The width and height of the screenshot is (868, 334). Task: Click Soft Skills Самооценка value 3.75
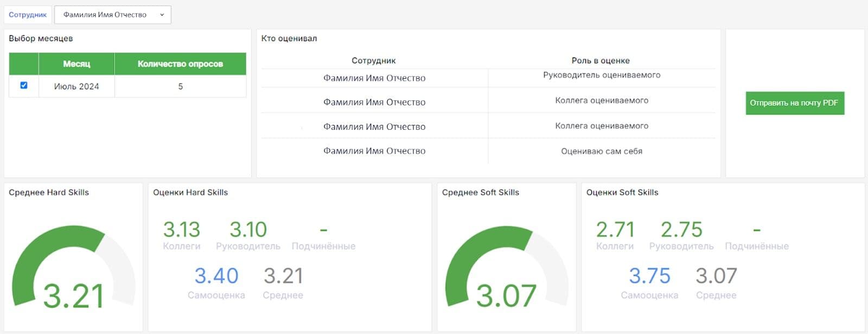pos(649,276)
